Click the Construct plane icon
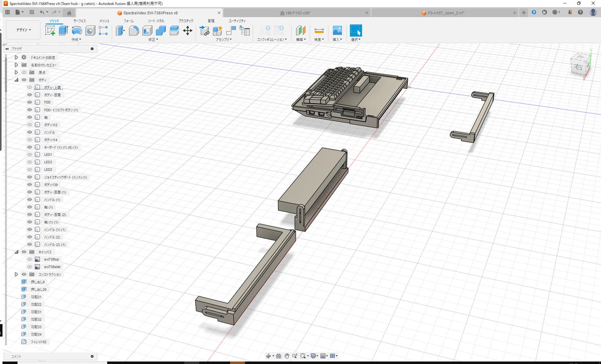 tap(300, 31)
